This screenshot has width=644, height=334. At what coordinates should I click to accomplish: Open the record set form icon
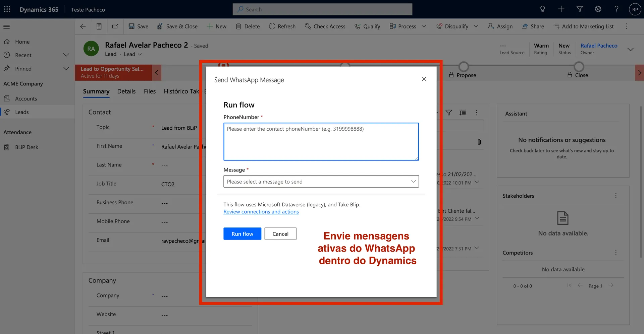coord(99,26)
